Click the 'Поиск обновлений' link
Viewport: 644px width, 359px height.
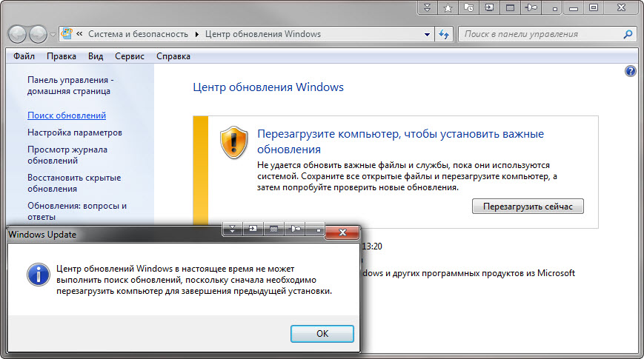coord(67,115)
